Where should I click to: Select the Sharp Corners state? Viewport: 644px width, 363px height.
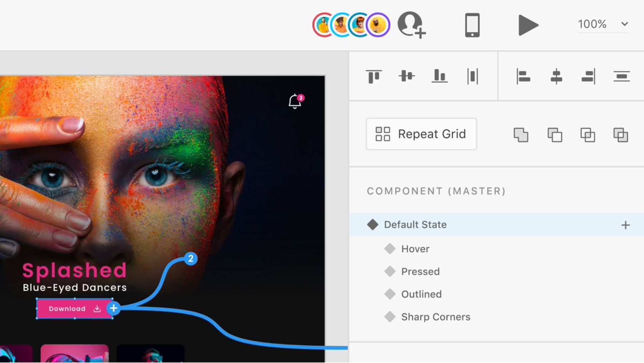436,317
